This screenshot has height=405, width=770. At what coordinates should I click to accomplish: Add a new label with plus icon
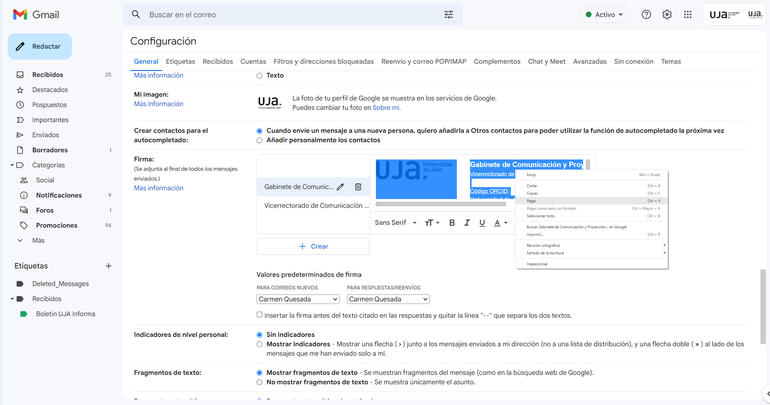(108, 266)
